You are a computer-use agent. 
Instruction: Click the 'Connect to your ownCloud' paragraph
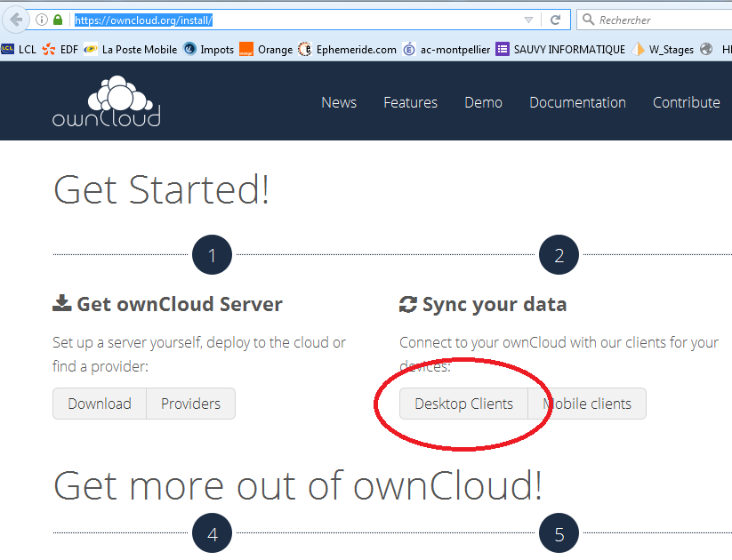click(x=559, y=354)
